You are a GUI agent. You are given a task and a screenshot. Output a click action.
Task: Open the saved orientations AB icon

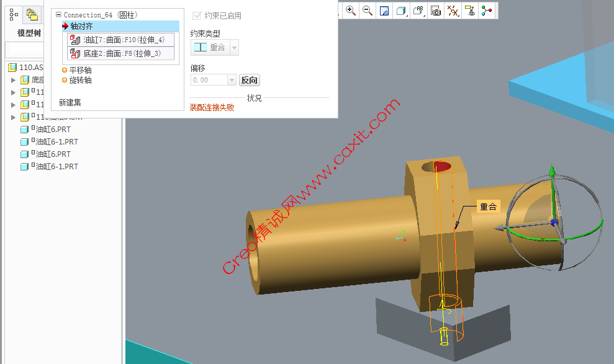pyautogui.click(x=418, y=11)
